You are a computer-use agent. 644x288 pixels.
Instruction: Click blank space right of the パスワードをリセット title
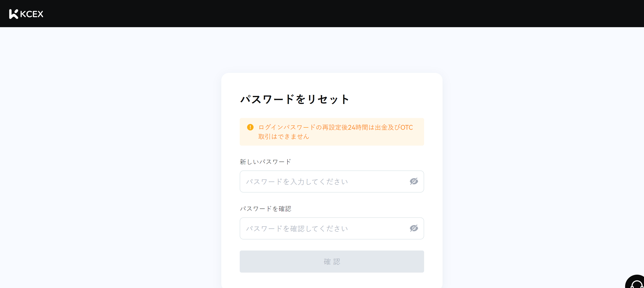tap(390, 99)
